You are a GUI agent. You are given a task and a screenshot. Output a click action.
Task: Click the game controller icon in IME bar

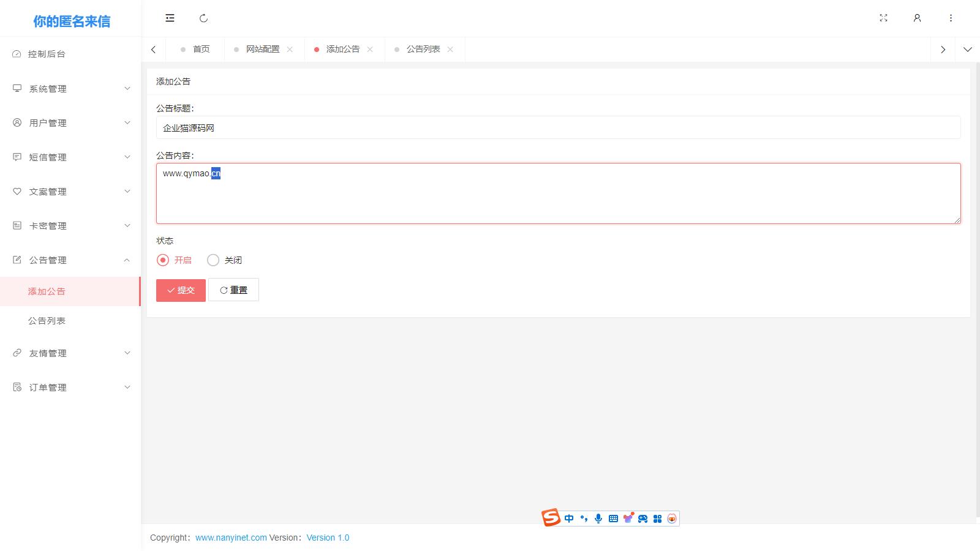(x=643, y=519)
